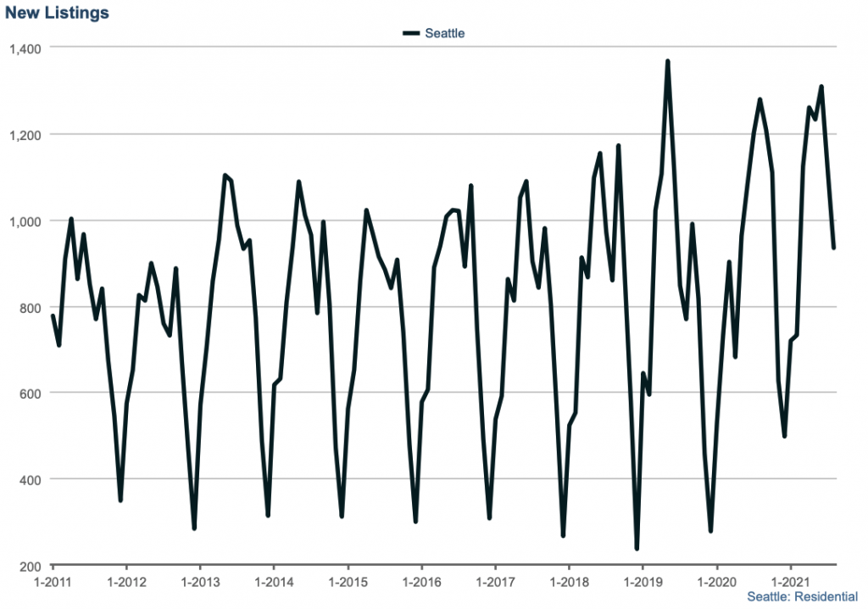Image resolution: width=868 pixels, height=609 pixels.
Task: Select the 1,200 y-axis label
Action: (25, 134)
